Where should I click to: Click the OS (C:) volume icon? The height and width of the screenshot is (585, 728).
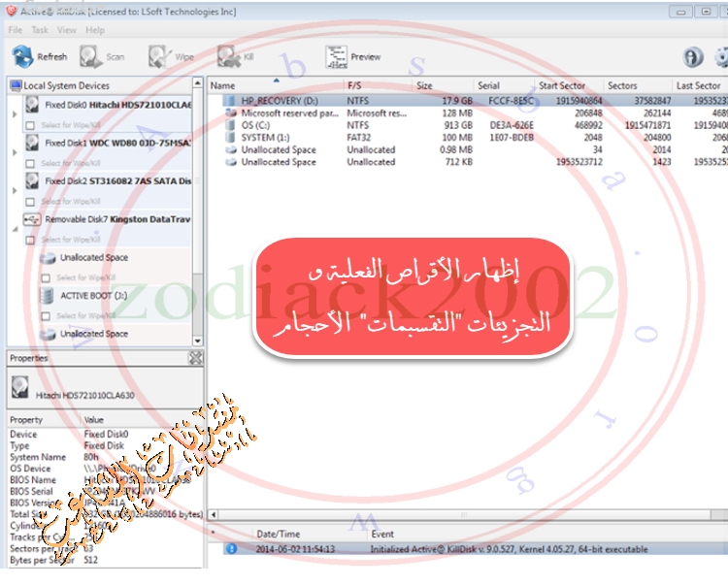(230, 125)
